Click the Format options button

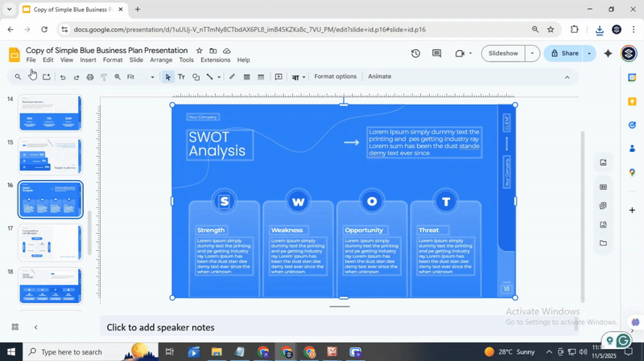335,77
